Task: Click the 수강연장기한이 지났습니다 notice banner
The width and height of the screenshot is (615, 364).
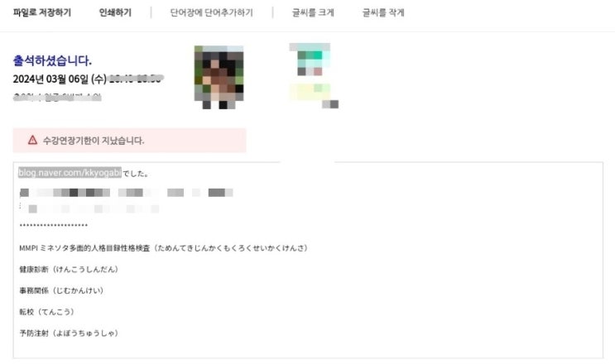Action: 129,141
